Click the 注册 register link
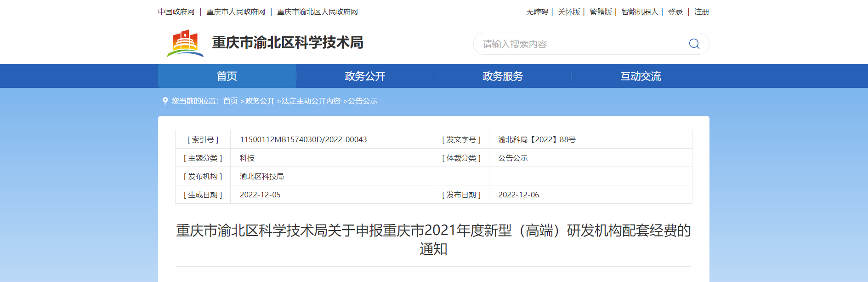This screenshot has width=868, height=282. click(702, 12)
